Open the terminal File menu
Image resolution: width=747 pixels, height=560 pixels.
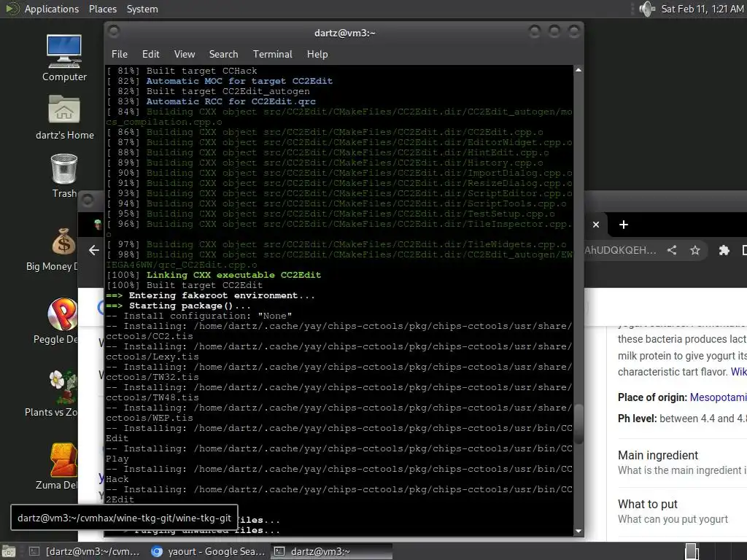(x=120, y=54)
